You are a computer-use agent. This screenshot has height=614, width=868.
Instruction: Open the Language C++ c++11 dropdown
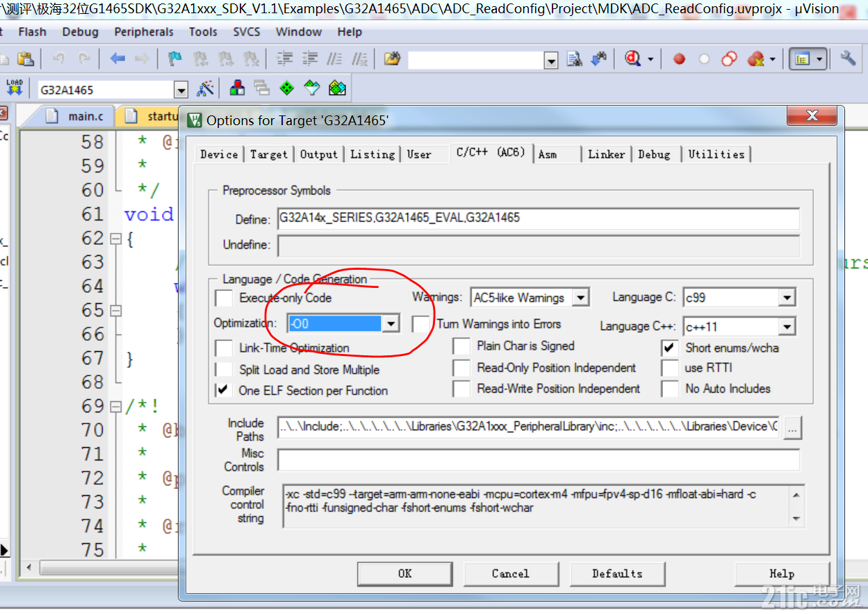click(x=786, y=326)
